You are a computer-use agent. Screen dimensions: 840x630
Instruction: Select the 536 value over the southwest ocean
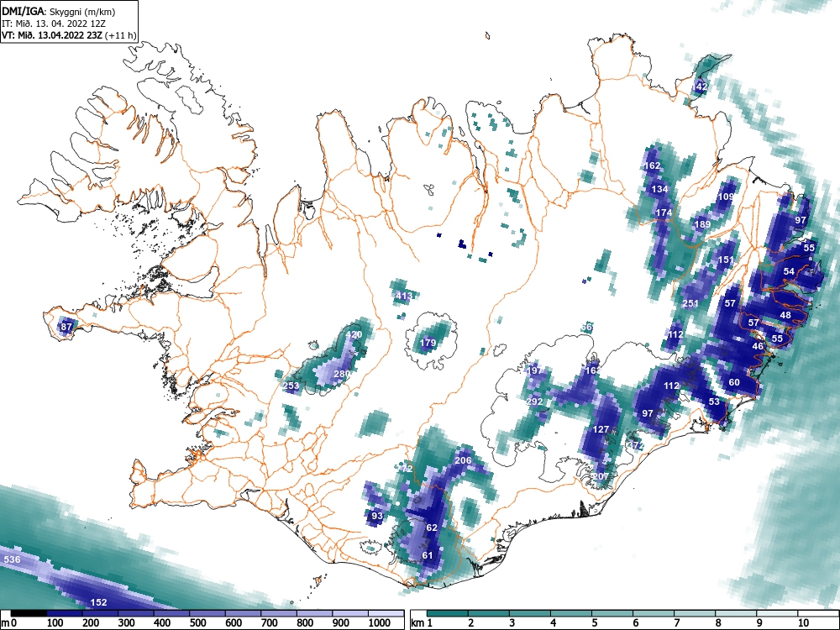point(12,559)
